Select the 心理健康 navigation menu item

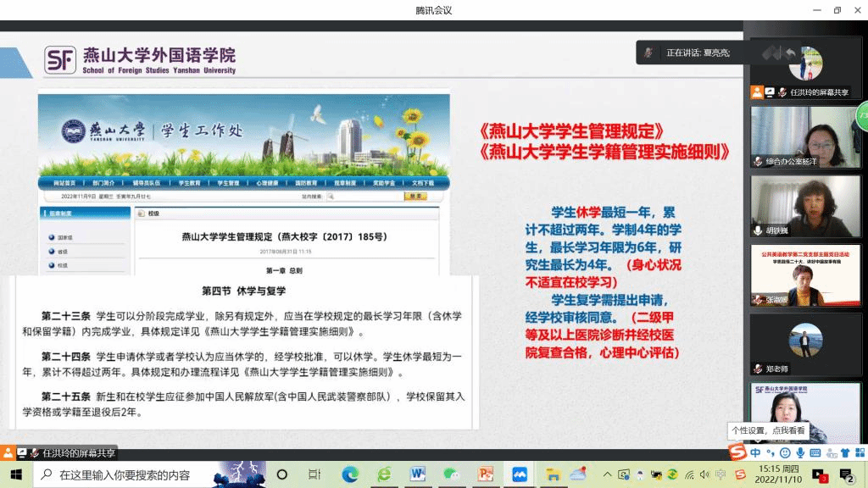(x=267, y=183)
